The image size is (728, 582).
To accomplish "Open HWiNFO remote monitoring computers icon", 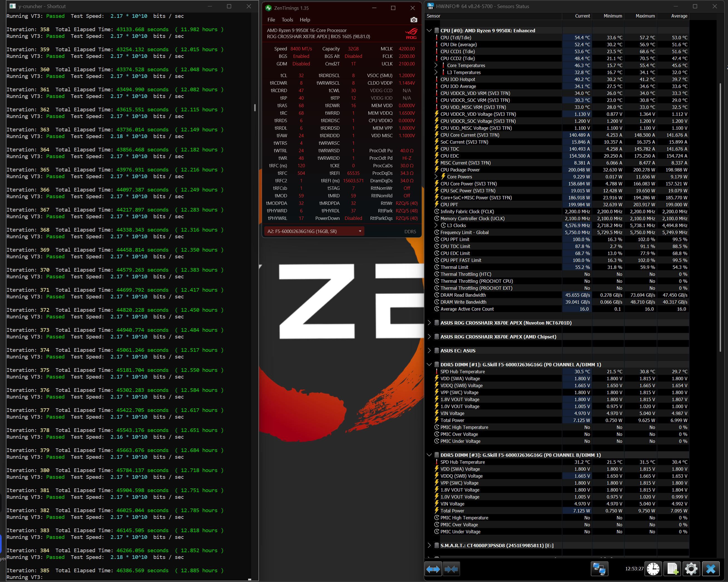I will (x=599, y=569).
